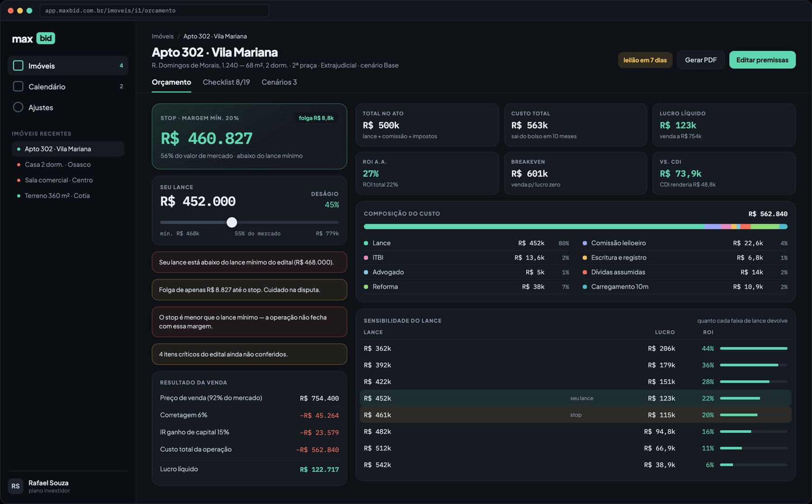Click the '4 itens críticos do edital' warning
Image resolution: width=812 pixels, height=504 pixels.
[x=249, y=354]
